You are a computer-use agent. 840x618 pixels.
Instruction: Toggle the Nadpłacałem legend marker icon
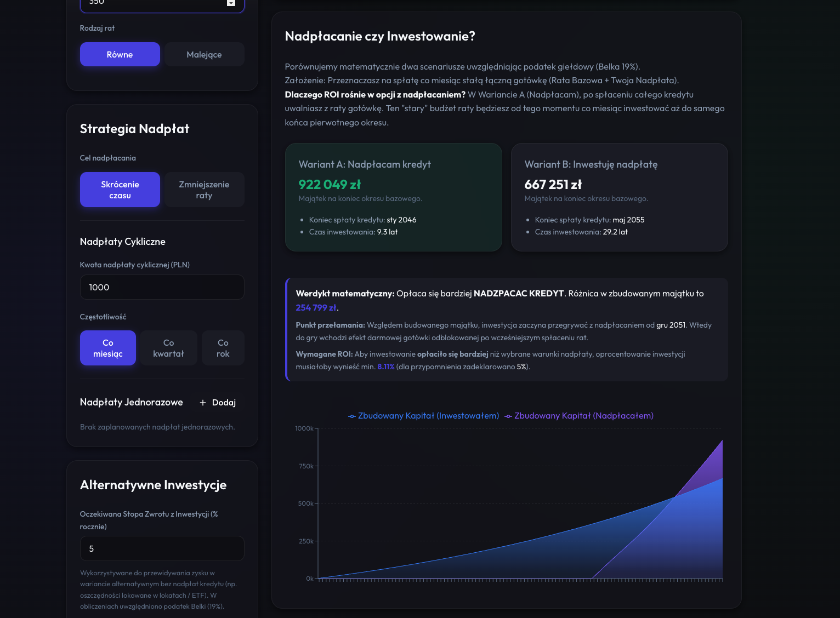pyautogui.click(x=508, y=416)
